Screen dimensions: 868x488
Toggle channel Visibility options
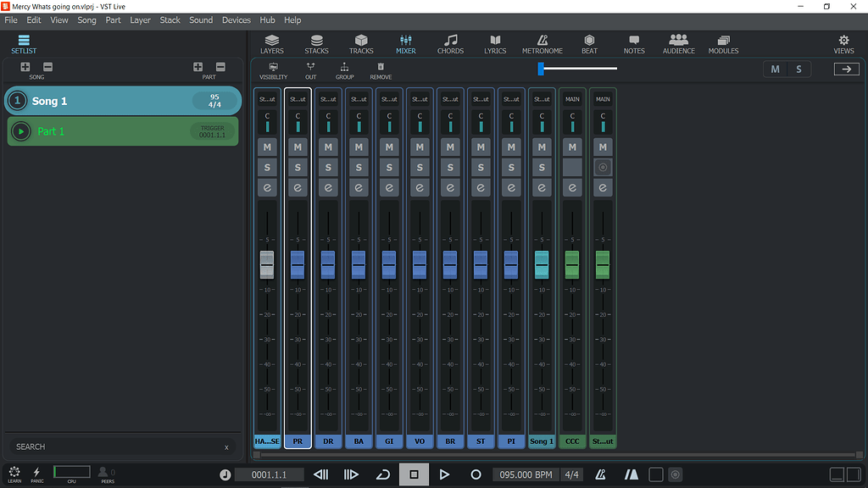(x=273, y=71)
